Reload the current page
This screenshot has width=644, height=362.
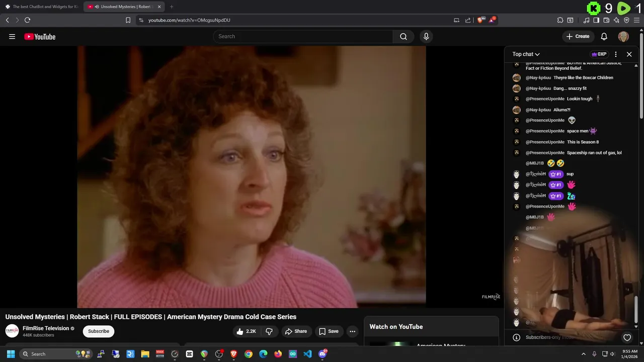[x=28, y=20]
